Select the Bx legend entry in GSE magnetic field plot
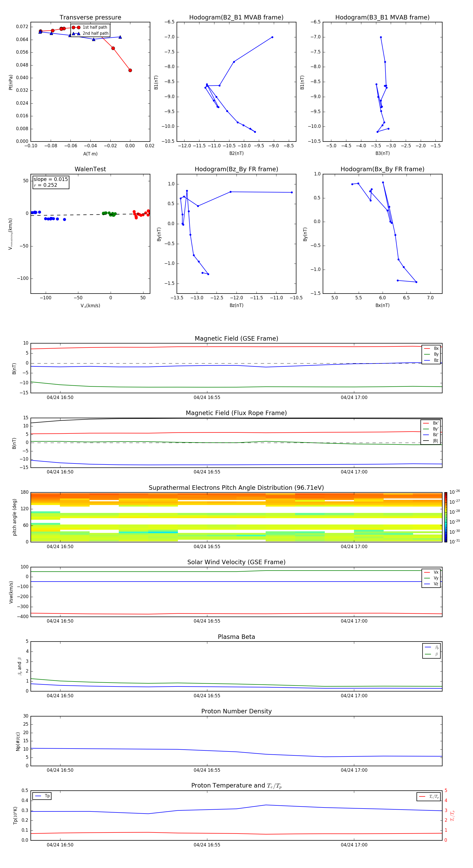473x868 pixels. click(x=431, y=349)
